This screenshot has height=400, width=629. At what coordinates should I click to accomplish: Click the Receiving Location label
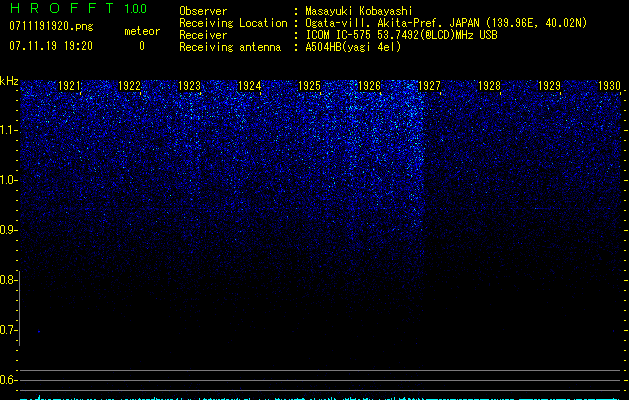(x=233, y=23)
